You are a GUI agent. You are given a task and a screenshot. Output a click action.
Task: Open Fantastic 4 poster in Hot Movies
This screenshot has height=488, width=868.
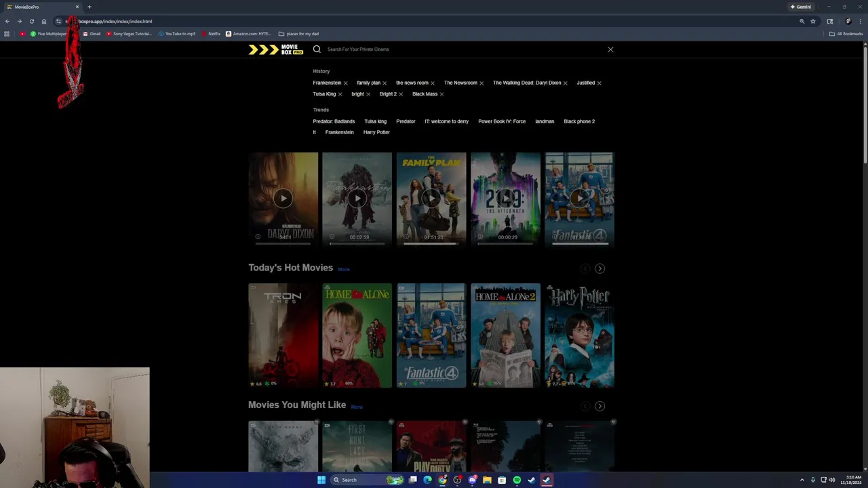[431, 335]
